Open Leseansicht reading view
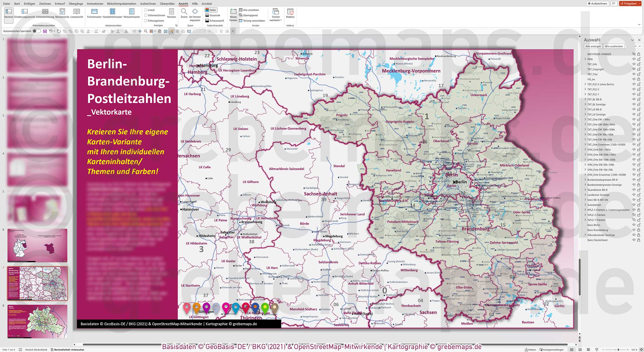Screen dimensions: 644x352 point(77,12)
